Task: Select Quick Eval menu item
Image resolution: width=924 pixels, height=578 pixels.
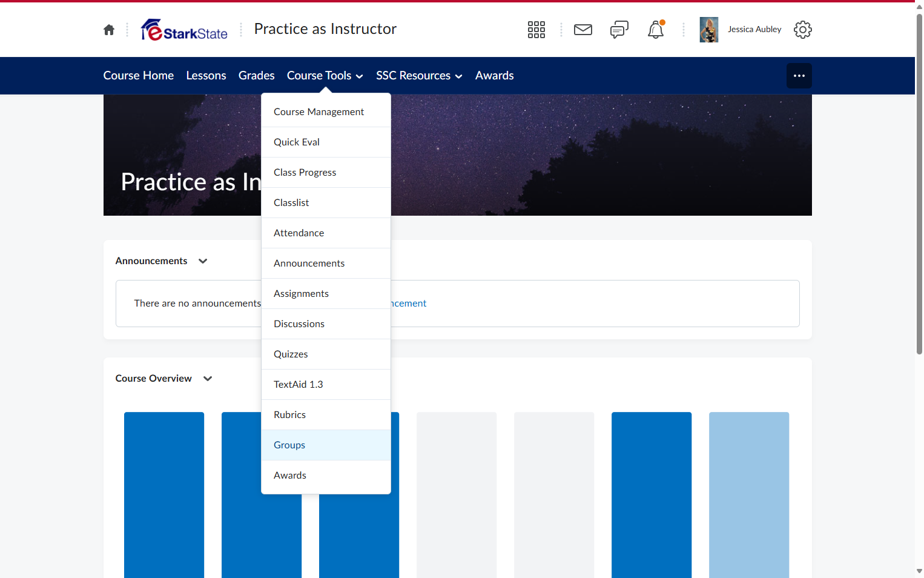Action: click(326, 142)
